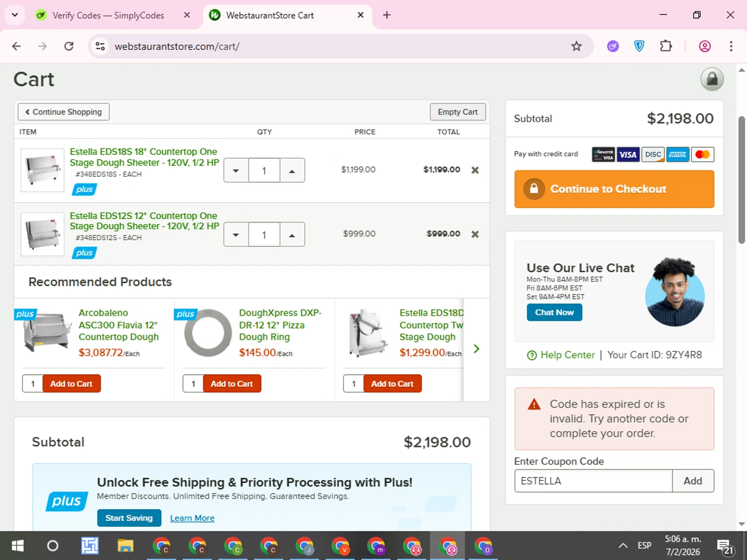Click the large plus membership logo
Viewport: 747px width, 560px height.
click(x=67, y=501)
